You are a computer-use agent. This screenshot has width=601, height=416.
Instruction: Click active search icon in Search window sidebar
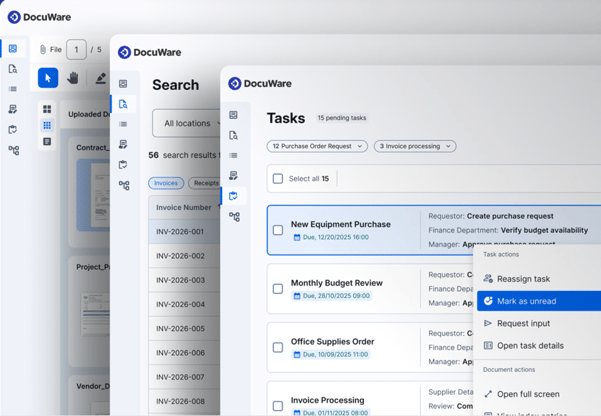[123, 104]
